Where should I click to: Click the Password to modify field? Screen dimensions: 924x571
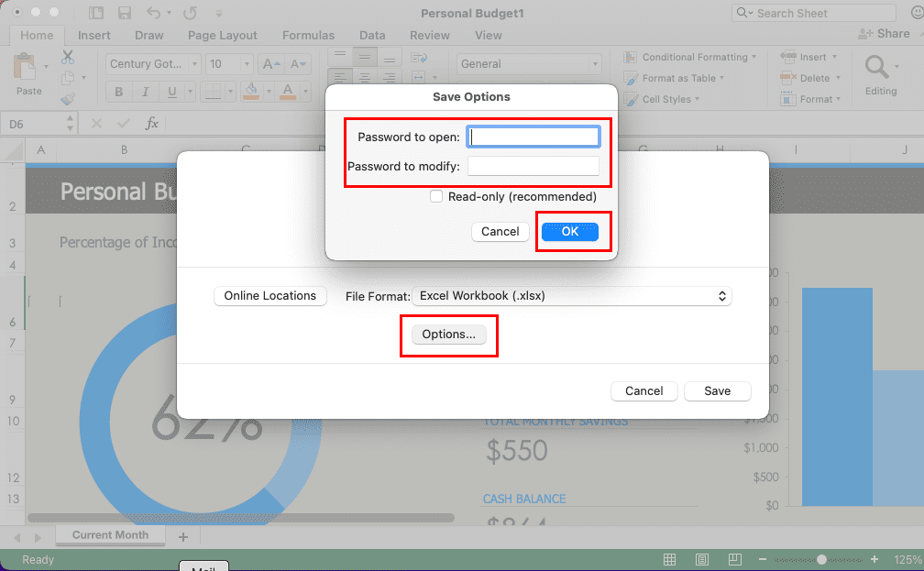pyautogui.click(x=533, y=166)
